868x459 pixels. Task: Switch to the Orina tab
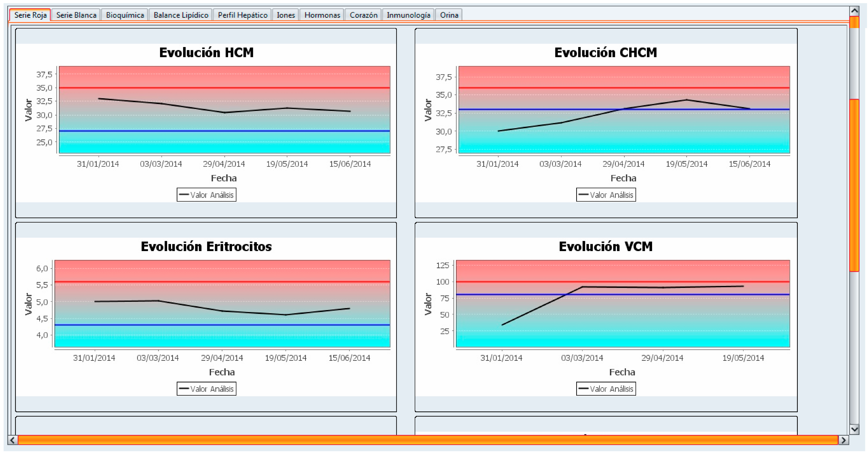pyautogui.click(x=449, y=15)
